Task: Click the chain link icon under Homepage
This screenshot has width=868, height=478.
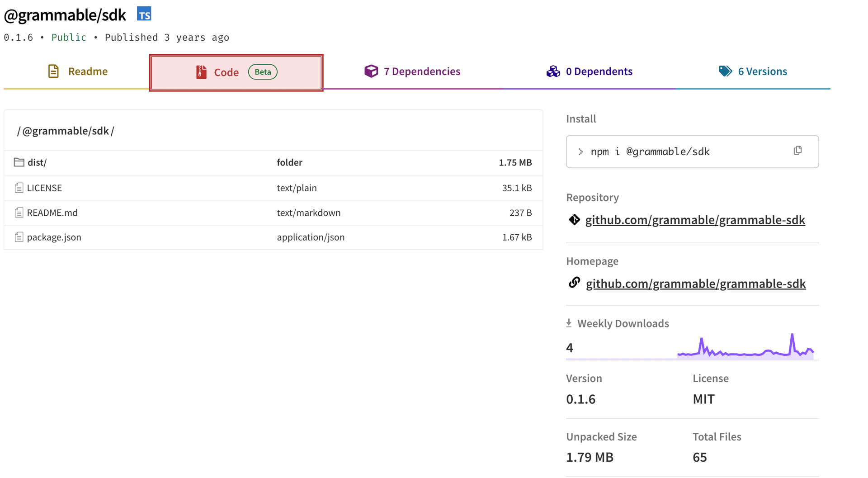Action: point(574,283)
